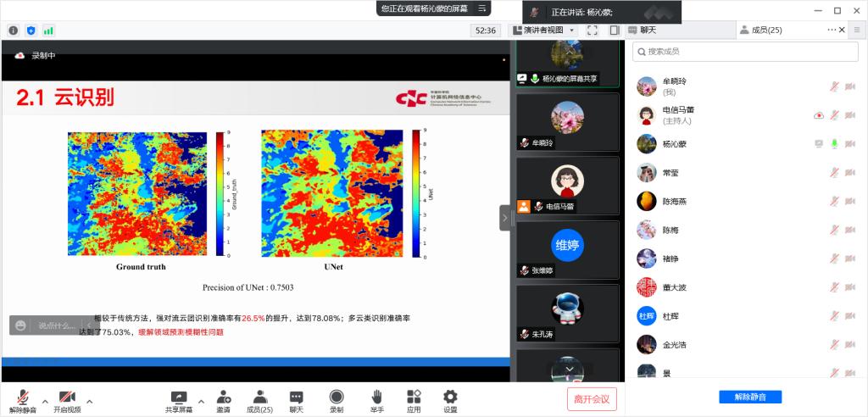Viewport: 868px width, 417px height.
Task: Open the 演讲者视图 view dropdown
Action: click(543, 31)
